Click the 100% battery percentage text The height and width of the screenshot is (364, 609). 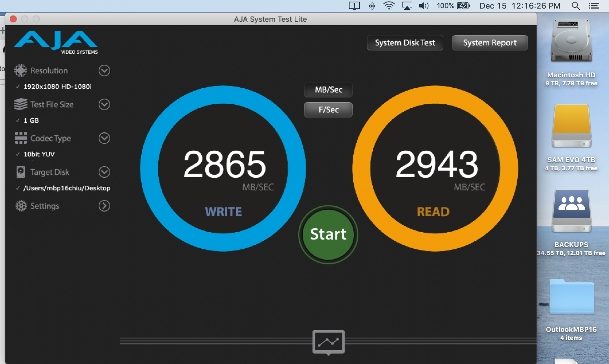click(x=445, y=6)
